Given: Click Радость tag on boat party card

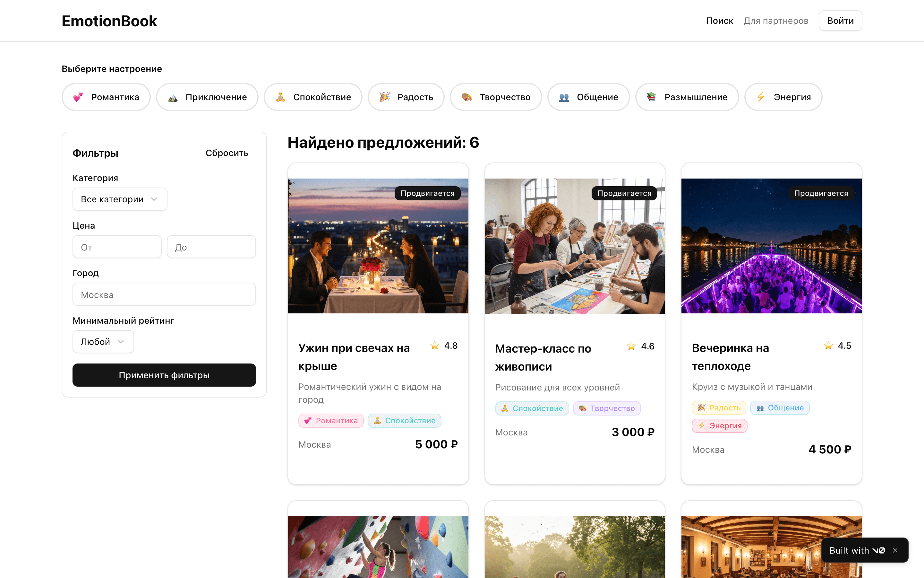Looking at the screenshot, I should tap(719, 407).
